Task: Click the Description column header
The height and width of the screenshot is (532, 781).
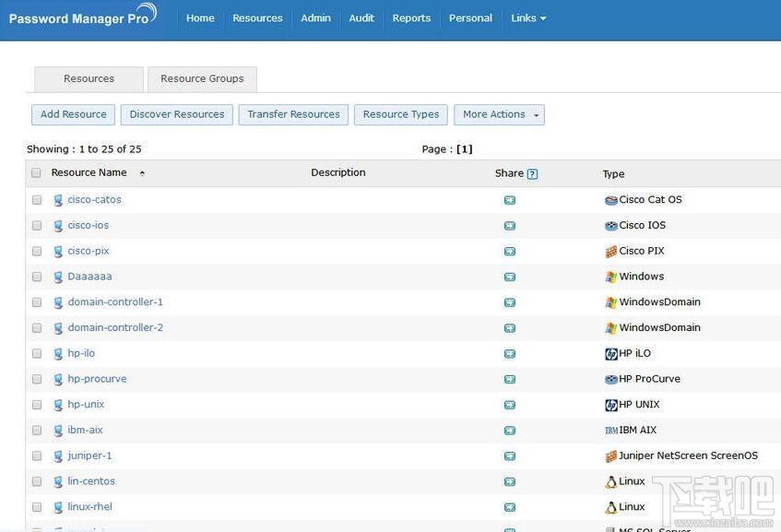Action: [x=338, y=172]
